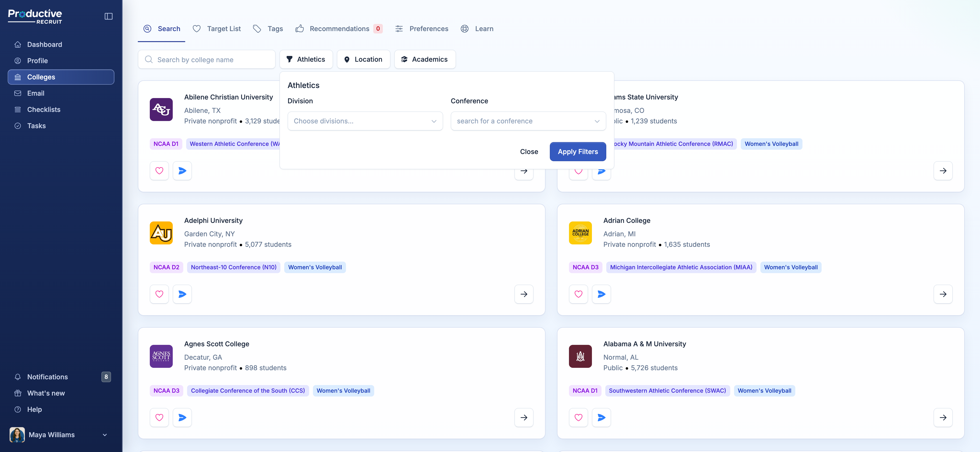
Task: Click the Alabama A & M logo
Action: [x=580, y=356]
